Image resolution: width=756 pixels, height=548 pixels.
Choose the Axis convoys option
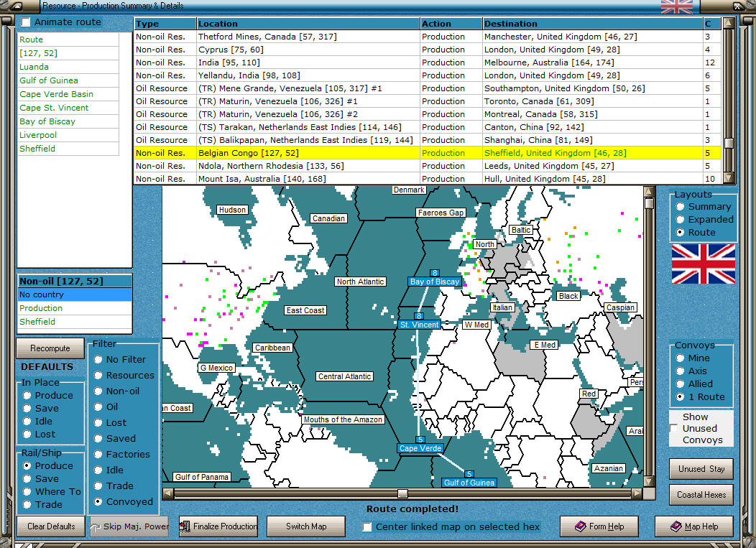[x=680, y=371]
